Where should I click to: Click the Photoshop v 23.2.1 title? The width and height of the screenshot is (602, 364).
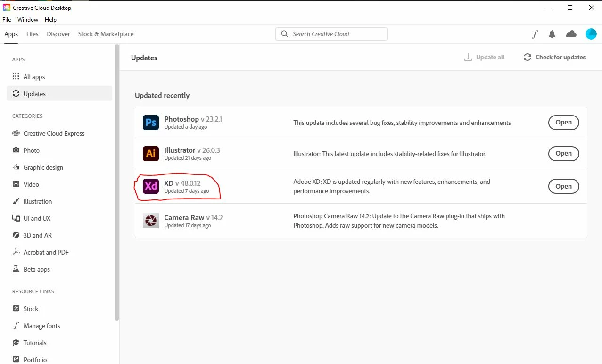(193, 119)
